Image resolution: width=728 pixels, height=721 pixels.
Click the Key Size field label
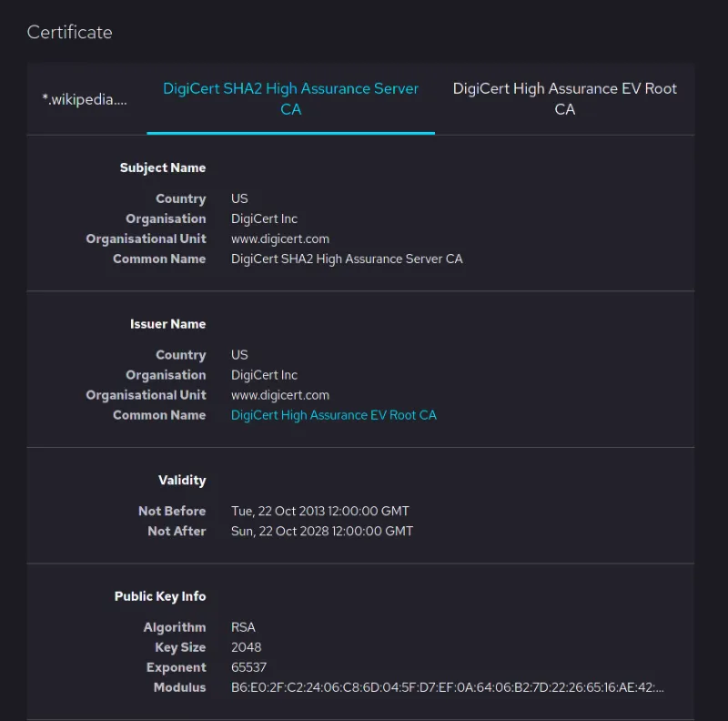point(180,647)
